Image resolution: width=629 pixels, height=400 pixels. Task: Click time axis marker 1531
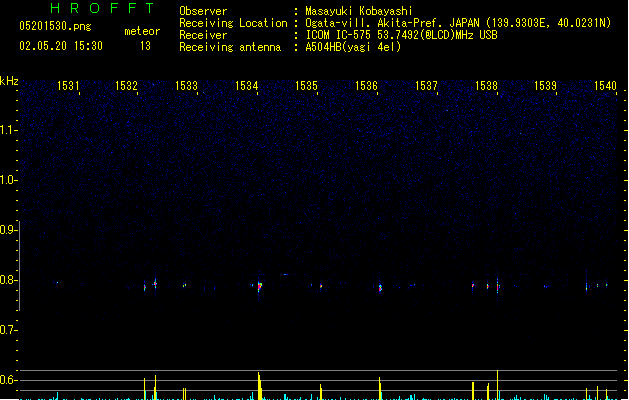click(x=68, y=86)
